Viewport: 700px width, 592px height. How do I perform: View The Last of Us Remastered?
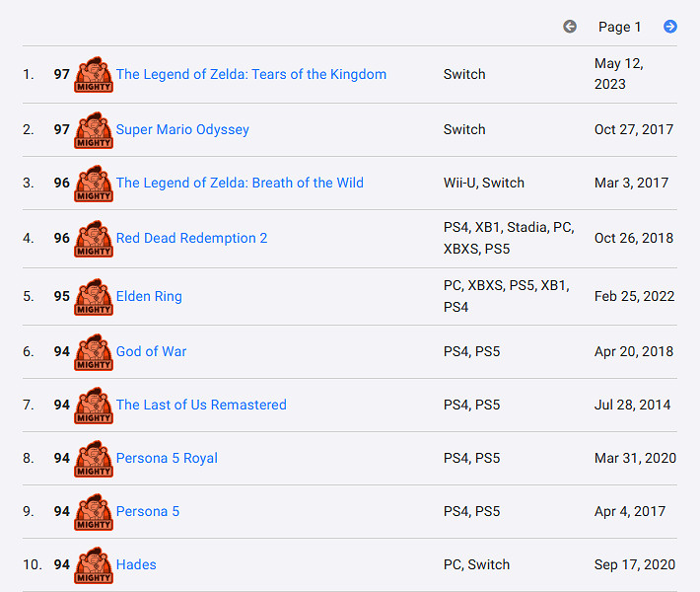coord(201,405)
